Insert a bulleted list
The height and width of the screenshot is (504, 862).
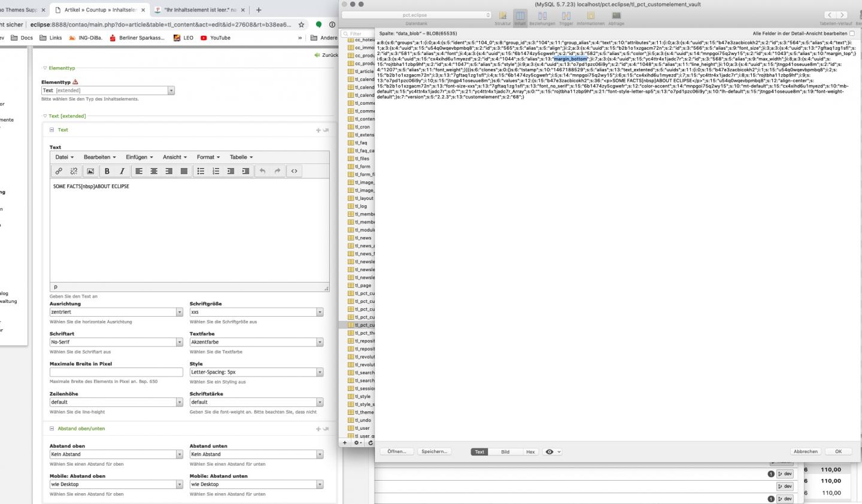(201, 171)
